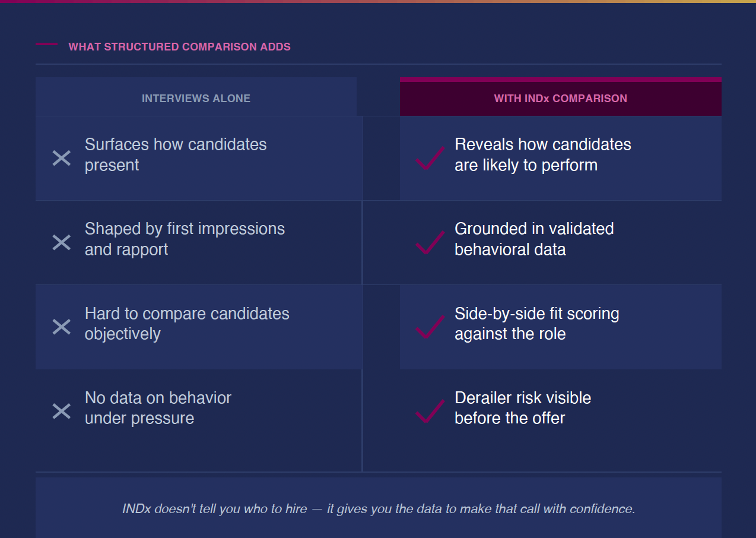The image size is (756, 538).
Task: Click 'Derailer risk visible before the offer' text
Action: [522, 407]
